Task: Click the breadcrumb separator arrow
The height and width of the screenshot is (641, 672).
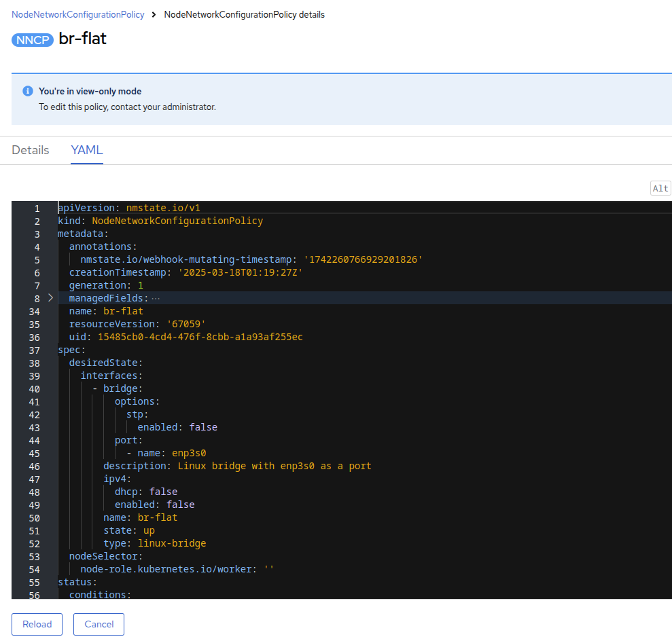Action: pyautogui.click(x=154, y=14)
